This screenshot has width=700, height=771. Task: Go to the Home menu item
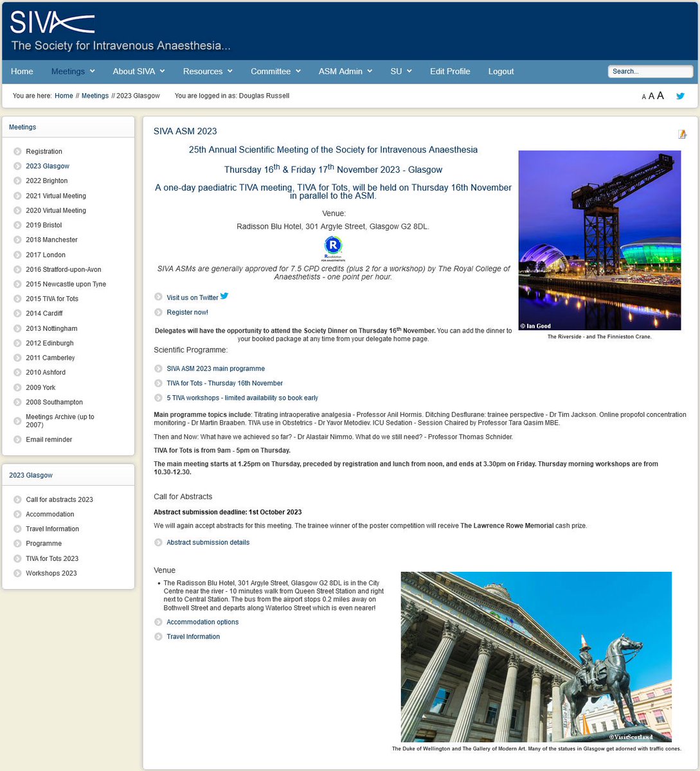[x=22, y=71]
